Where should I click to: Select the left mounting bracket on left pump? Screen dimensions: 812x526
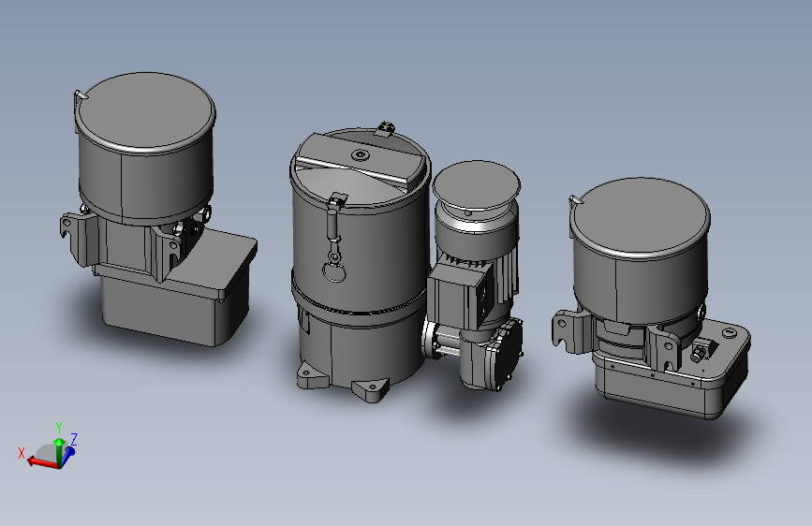(78, 240)
